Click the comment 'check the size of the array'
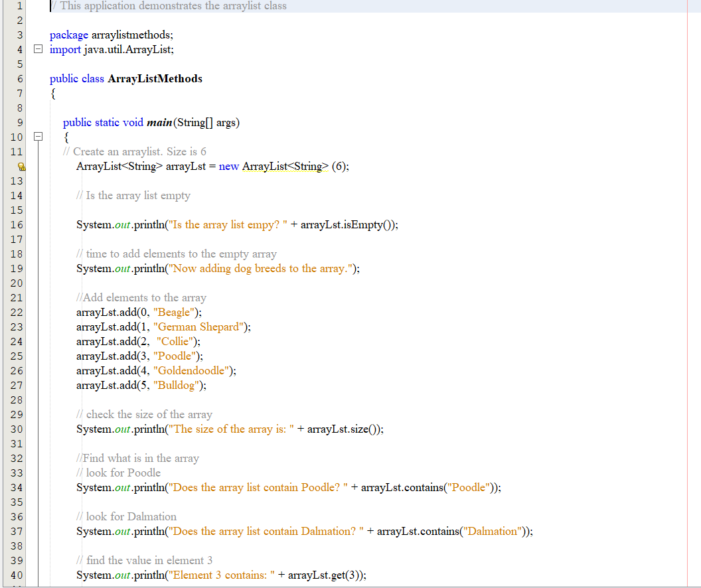The width and height of the screenshot is (701, 588). (x=149, y=415)
